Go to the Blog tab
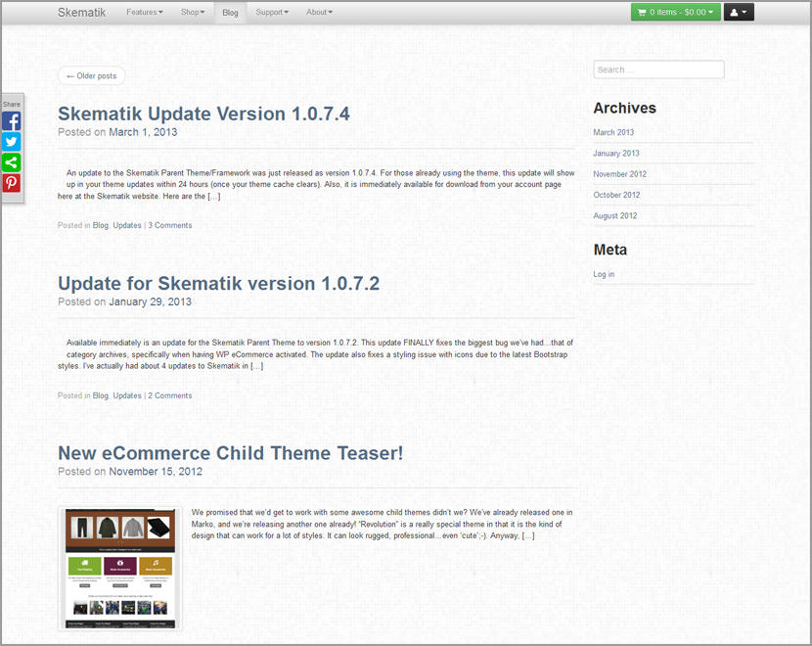Image resolution: width=812 pixels, height=646 pixels. click(230, 13)
